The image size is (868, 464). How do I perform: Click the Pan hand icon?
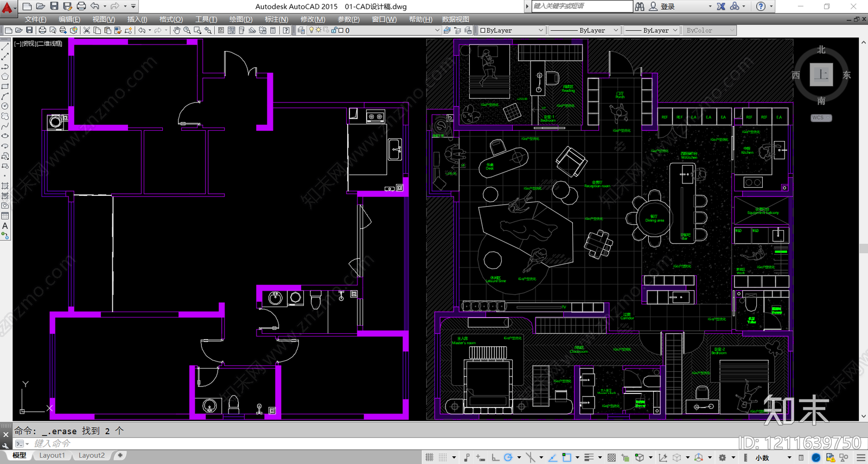[x=177, y=30]
